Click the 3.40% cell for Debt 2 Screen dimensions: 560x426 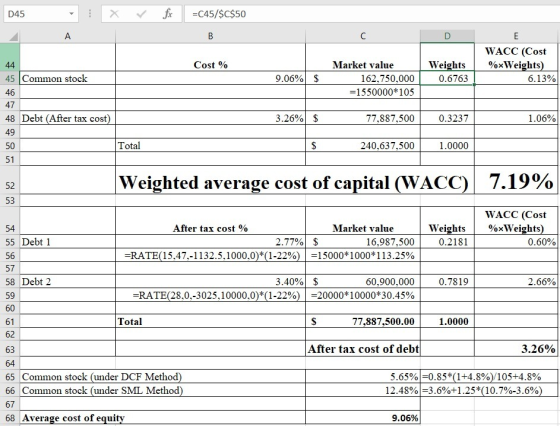[211, 282]
